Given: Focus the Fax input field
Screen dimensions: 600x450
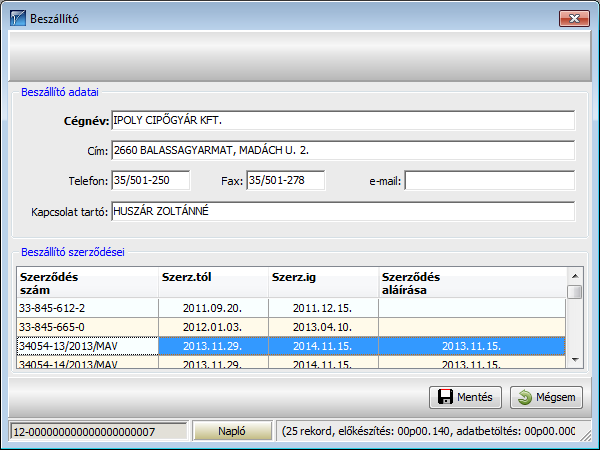Looking at the screenshot, I should [x=286, y=180].
